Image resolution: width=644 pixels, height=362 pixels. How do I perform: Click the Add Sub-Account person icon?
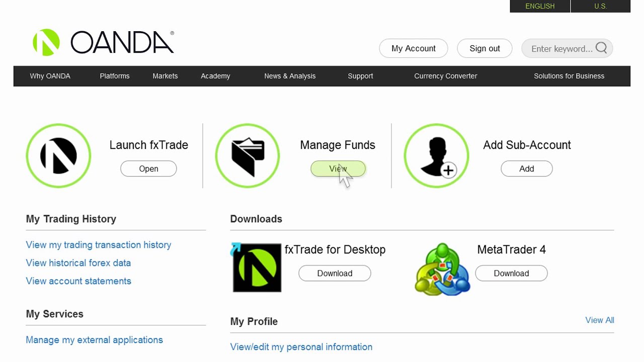(x=437, y=156)
